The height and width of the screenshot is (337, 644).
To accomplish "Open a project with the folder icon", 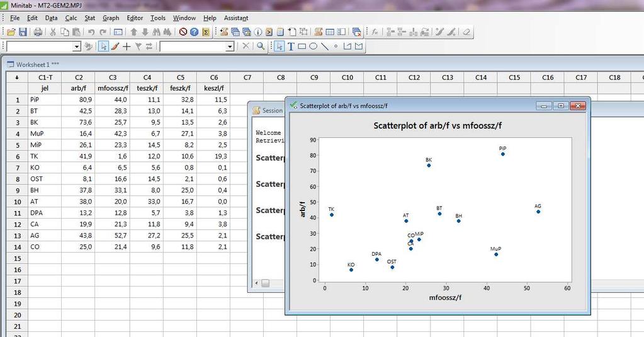I will click(x=11, y=32).
